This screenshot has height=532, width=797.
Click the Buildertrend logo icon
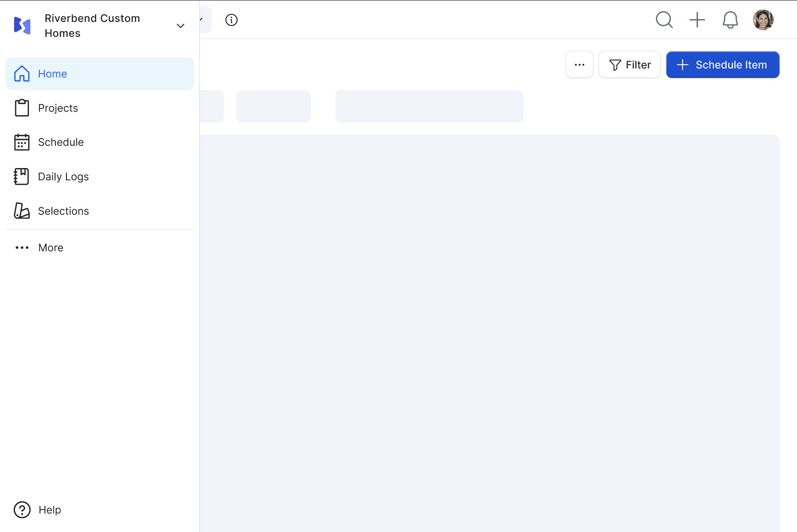[x=22, y=26]
